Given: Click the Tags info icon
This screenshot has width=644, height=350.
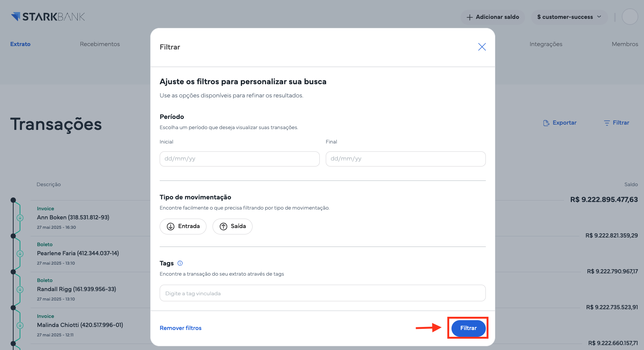Looking at the screenshot, I should point(180,263).
